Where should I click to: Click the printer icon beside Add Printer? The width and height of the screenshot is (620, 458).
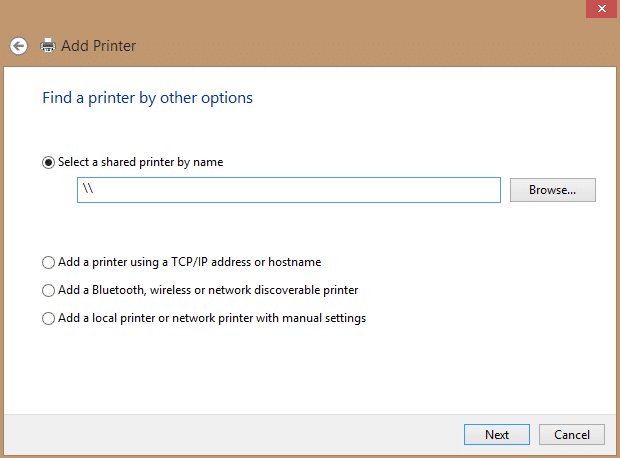[48, 45]
